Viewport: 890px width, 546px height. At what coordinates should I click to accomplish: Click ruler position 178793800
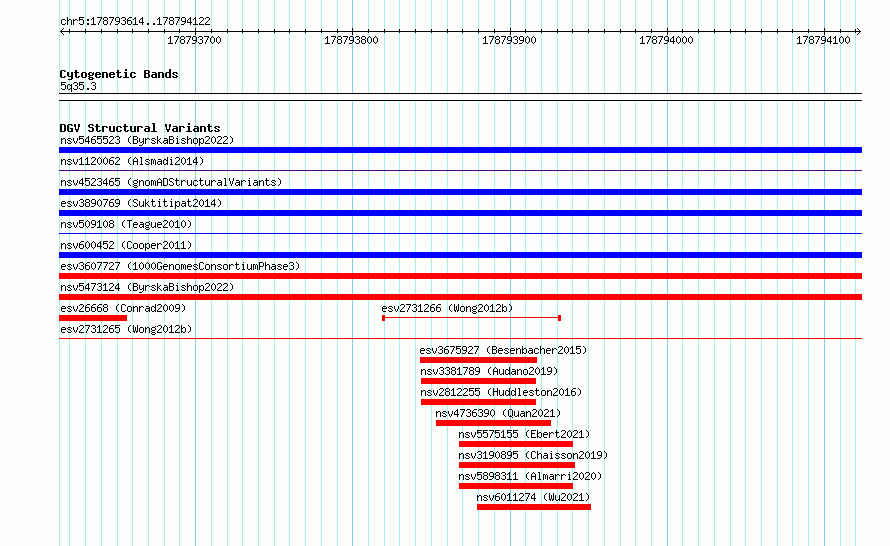coord(351,40)
